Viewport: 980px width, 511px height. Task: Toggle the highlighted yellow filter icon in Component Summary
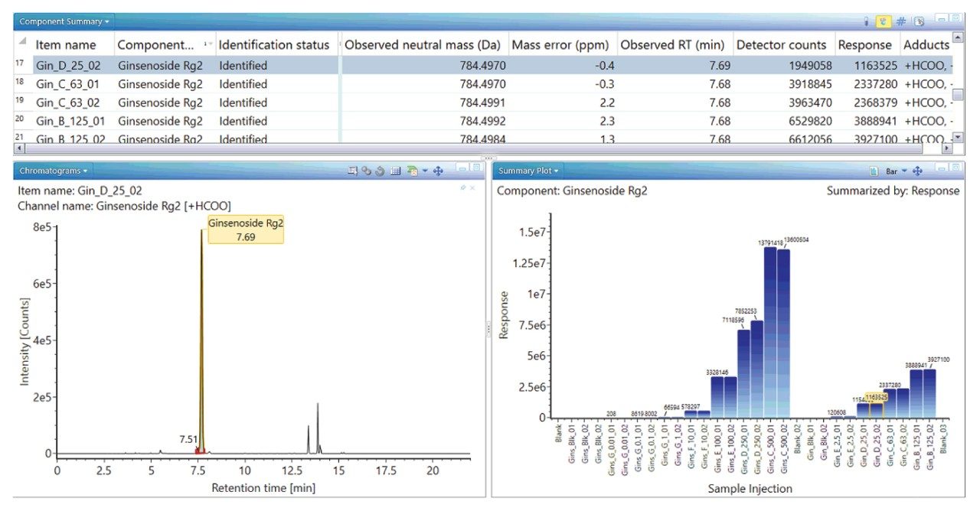[x=884, y=21]
